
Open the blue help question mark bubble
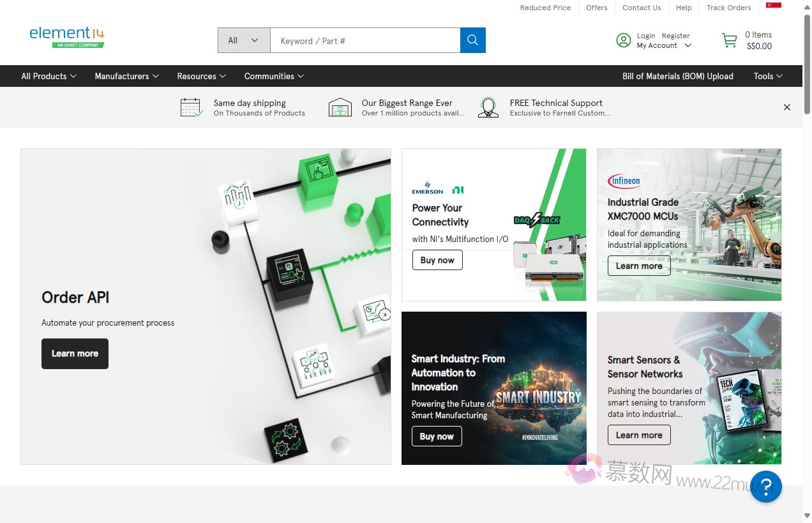(x=765, y=486)
